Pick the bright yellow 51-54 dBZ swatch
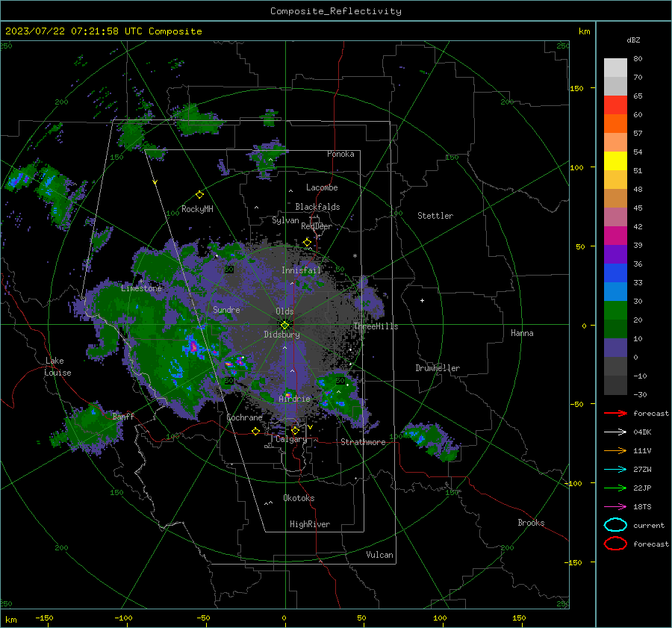 point(615,161)
